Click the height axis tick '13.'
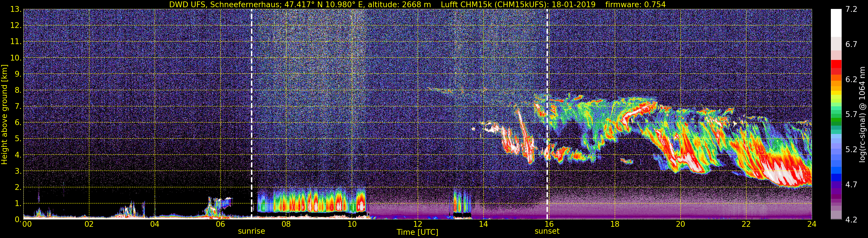Image resolution: width=868 pixels, height=238 pixels. [16, 10]
